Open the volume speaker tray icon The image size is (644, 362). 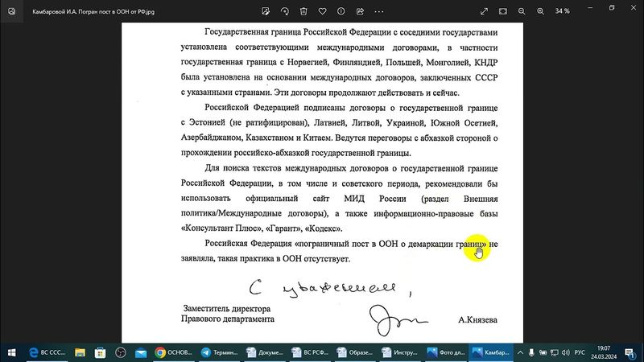[x=566, y=352]
